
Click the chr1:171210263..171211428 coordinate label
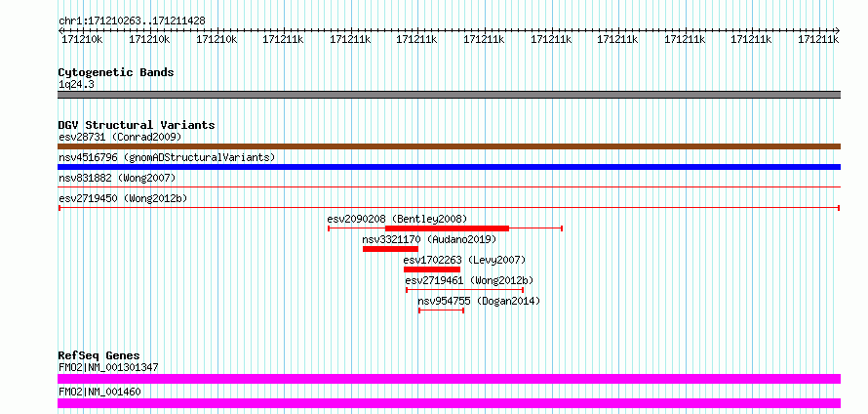(x=132, y=21)
